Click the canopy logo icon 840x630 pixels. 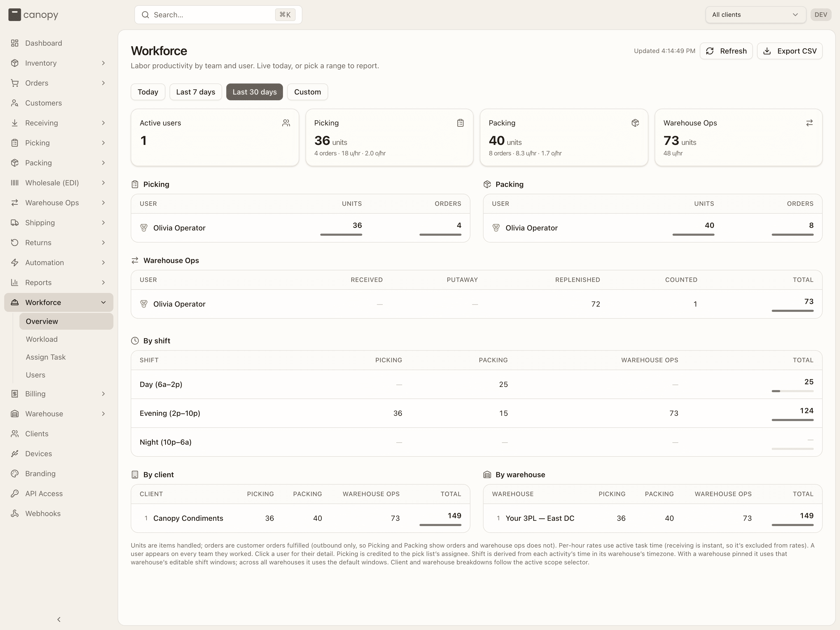[14, 15]
